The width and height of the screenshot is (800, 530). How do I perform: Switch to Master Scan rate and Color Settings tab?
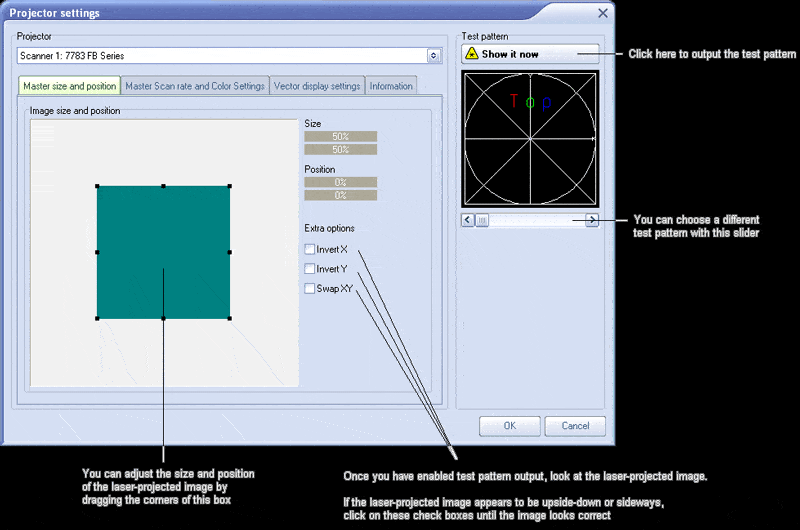(x=195, y=86)
